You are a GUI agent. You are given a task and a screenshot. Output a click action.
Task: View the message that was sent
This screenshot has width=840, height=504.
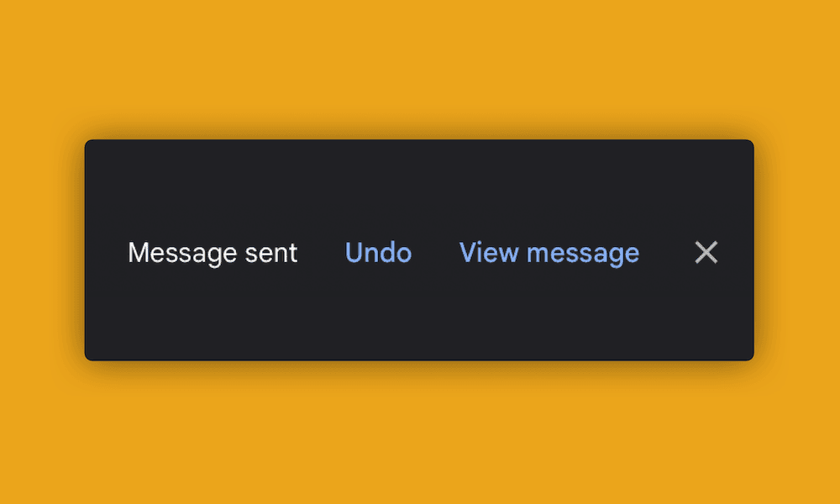tap(549, 253)
